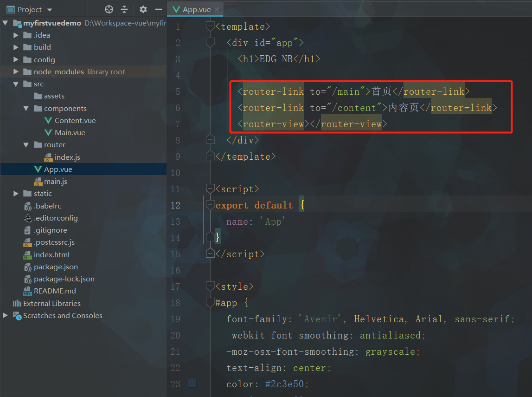Select External Libraries node
This screenshot has height=397, width=532.
pyautogui.click(x=52, y=303)
